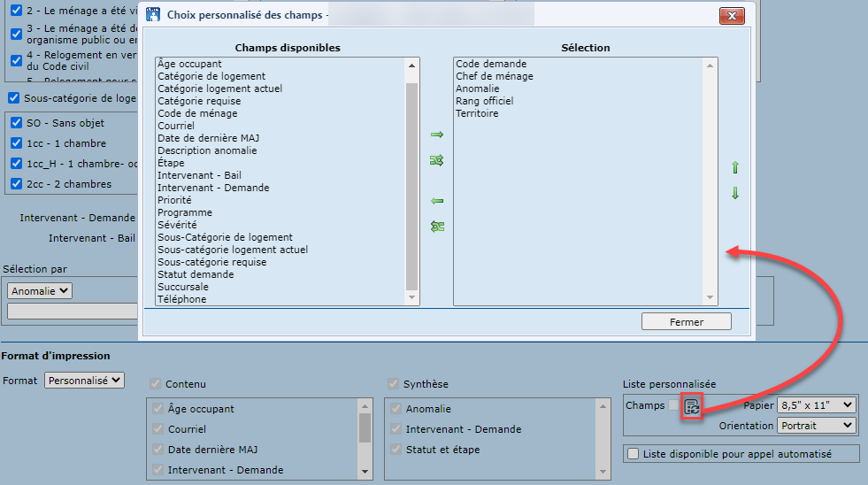Screen dimensions: 868x485
Task: Move selected field up with green arrow
Action: (734, 167)
